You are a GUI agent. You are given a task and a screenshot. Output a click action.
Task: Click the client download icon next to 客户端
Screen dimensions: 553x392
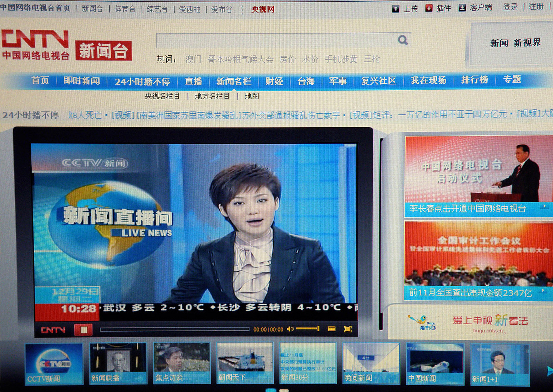(x=462, y=8)
